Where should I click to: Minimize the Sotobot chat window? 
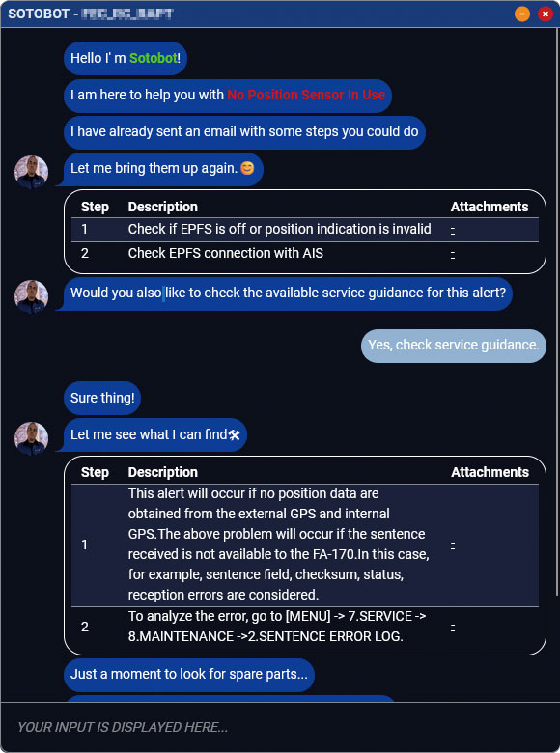[522, 14]
